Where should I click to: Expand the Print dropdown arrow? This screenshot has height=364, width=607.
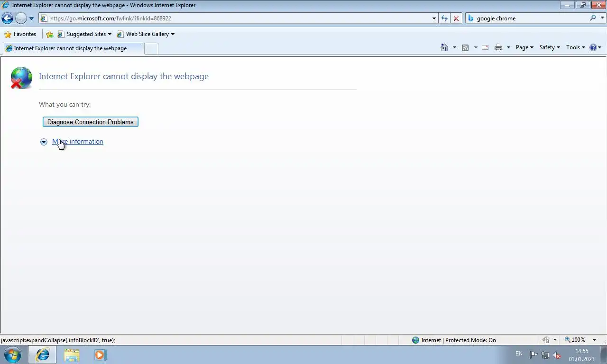(x=508, y=47)
